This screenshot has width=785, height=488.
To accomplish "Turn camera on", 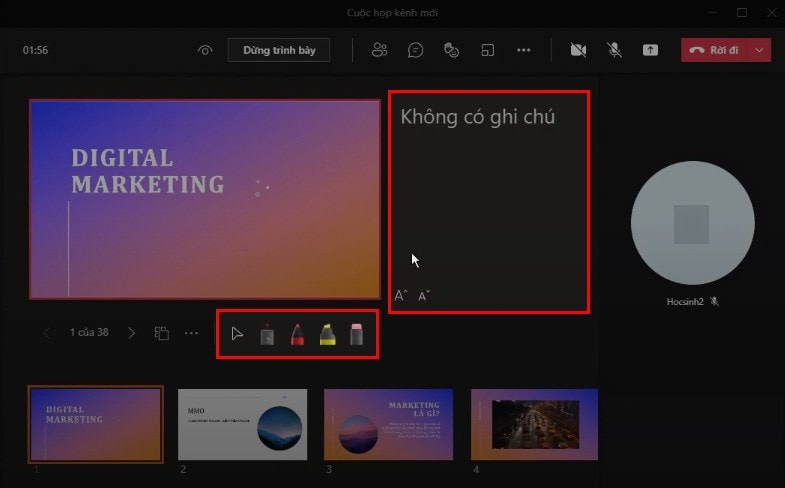I will click(578, 50).
